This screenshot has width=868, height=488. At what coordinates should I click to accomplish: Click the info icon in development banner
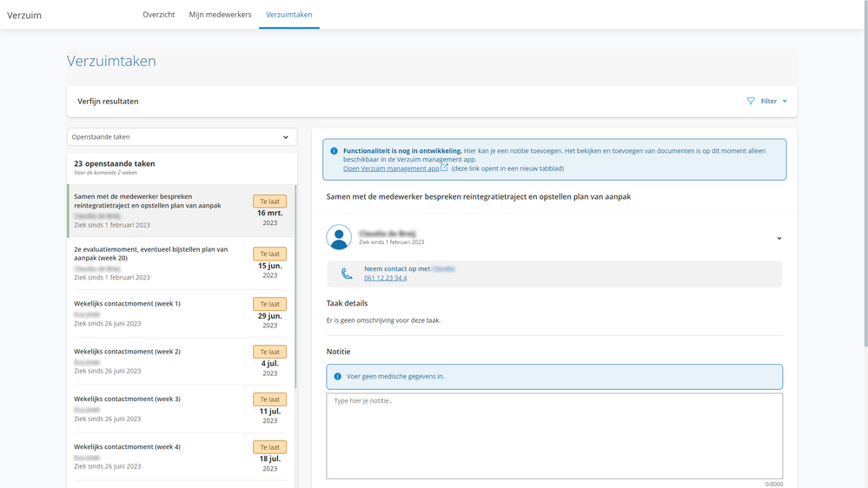click(334, 150)
